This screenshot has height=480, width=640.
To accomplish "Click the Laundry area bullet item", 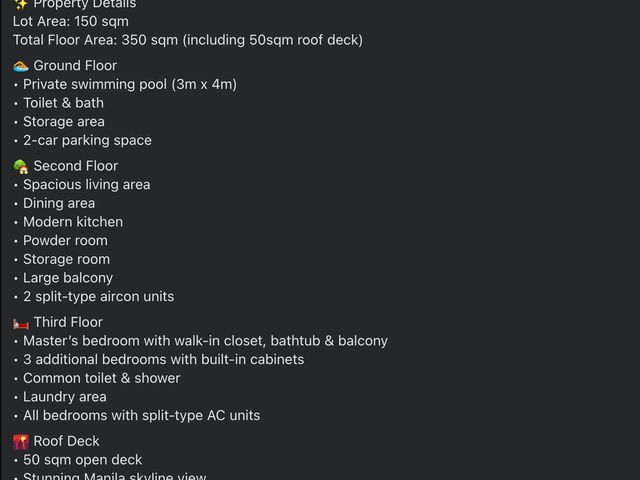I will tap(64, 397).
